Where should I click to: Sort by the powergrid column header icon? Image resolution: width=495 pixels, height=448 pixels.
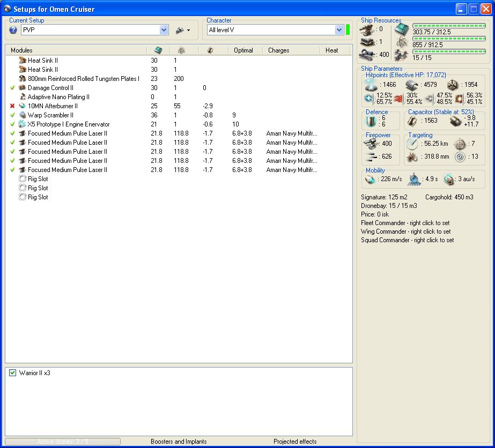coord(181,50)
